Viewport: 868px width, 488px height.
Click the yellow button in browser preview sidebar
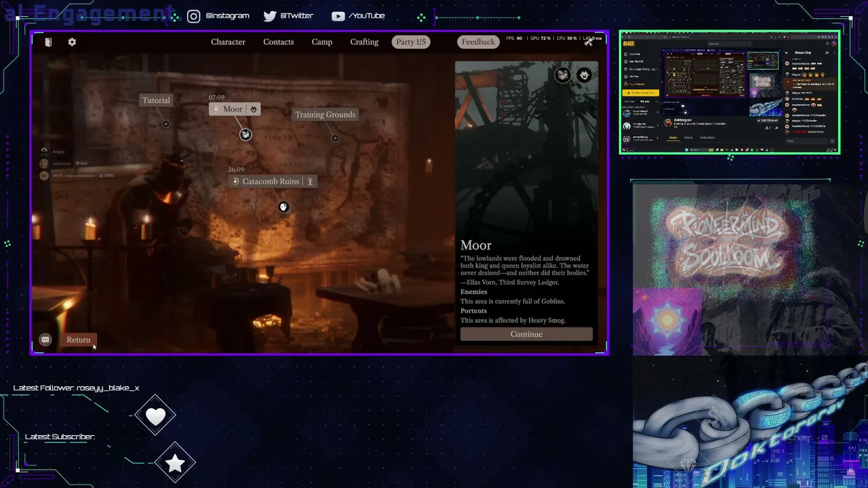(641, 93)
